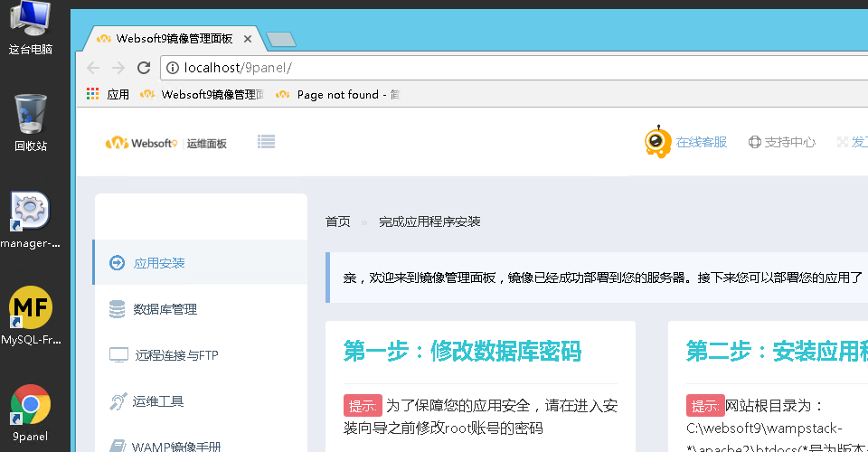Click the C:\websoft9\wampstack- path text
This screenshot has width=868, height=452.
point(765,428)
